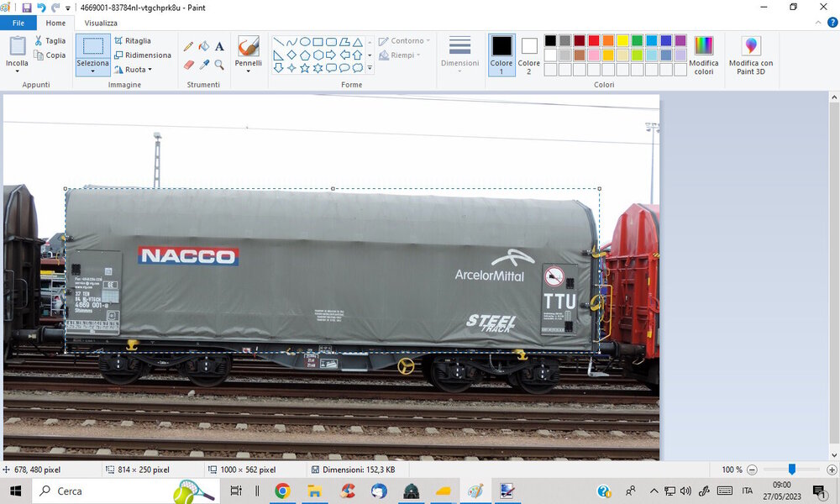Click the Redo arrow
Image resolution: width=840 pixels, height=504 pixels.
55,8
